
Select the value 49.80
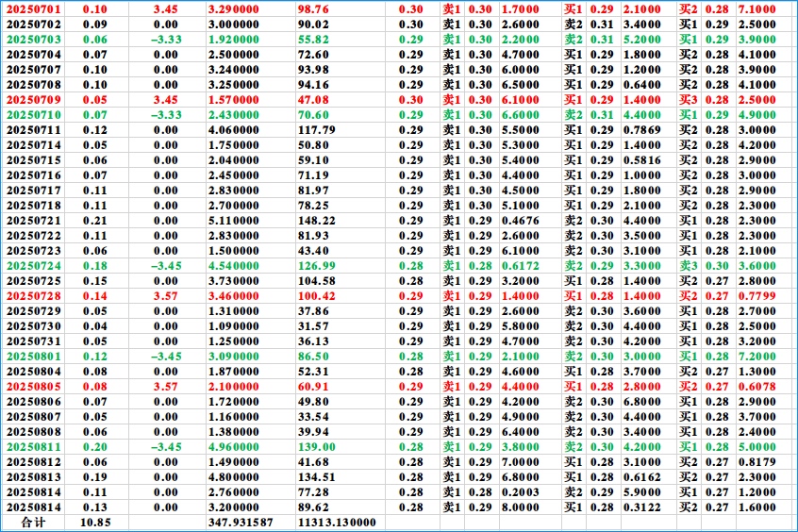pyautogui.click(x=313, y=402)
